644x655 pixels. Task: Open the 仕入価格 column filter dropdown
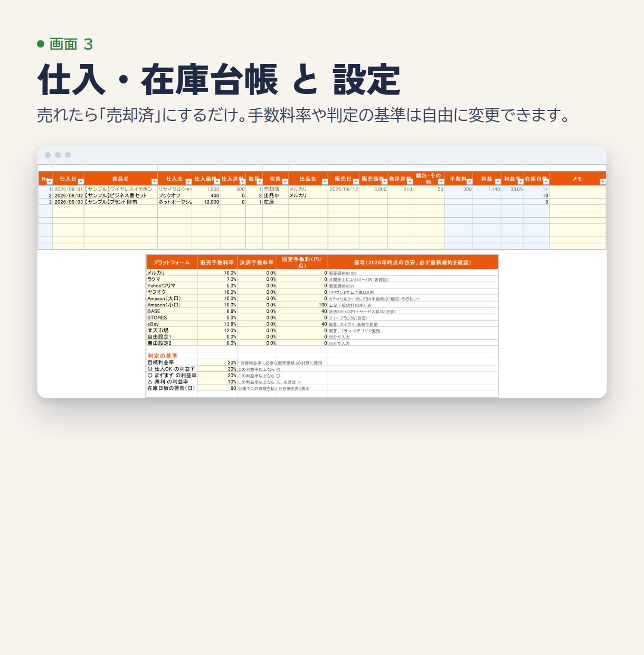tap(216, 182)
